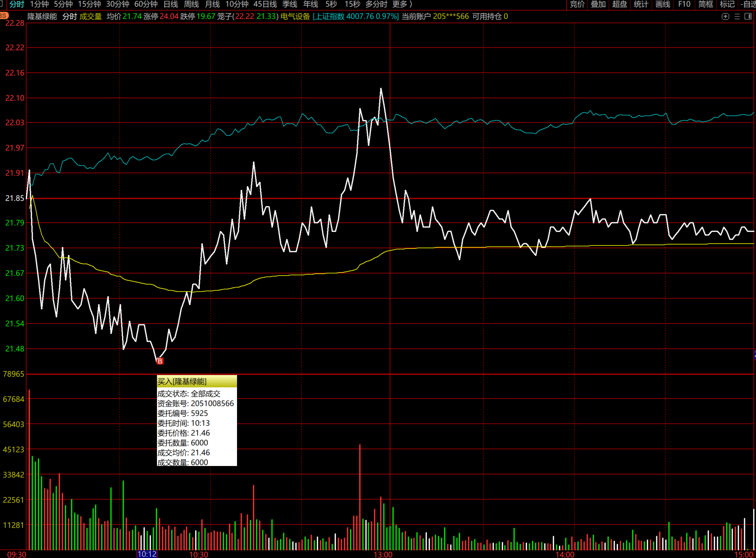Open the three-line list menu icon
The width and height of the screenshot is (756, 558).
pos(737,17)
